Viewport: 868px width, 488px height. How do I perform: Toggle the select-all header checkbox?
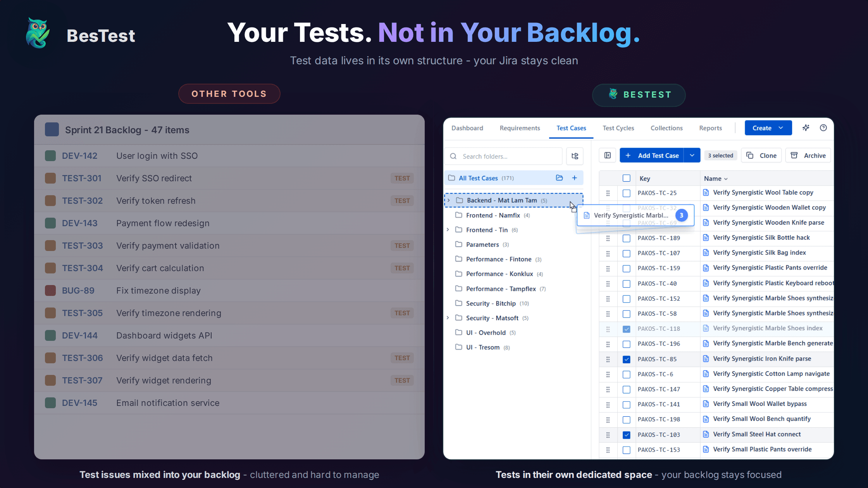click(x=626, y=178)
